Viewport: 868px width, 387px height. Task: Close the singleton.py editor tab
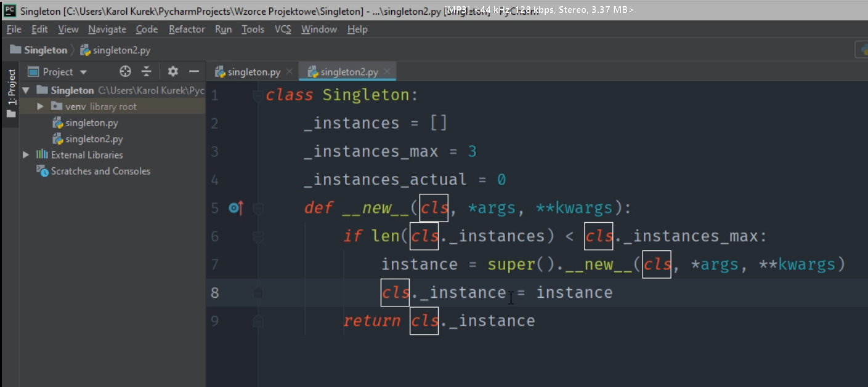coord(289,72)
